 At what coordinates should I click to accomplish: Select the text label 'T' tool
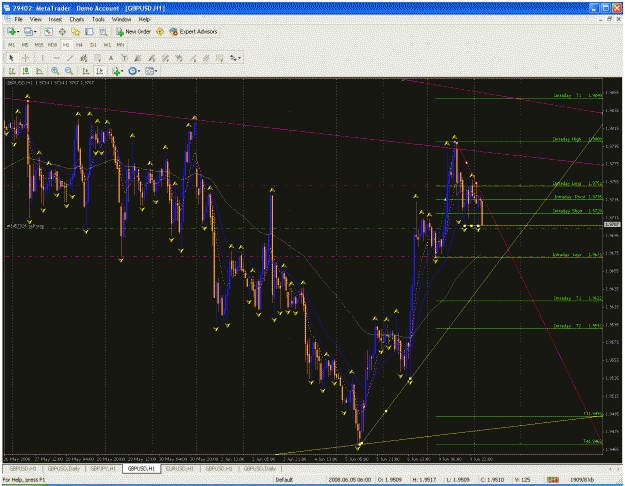124,58
